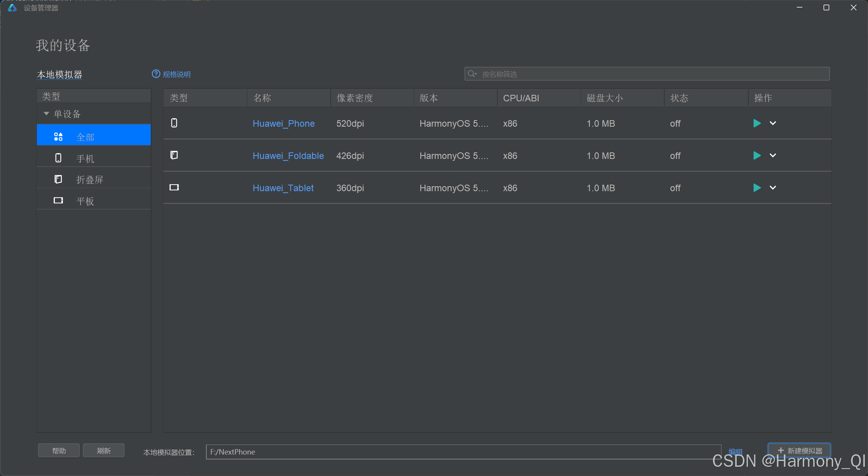The width and height of the screenshot is (868, 476).
Task: Open the Huawei_Phone device link
Action: [x=283, y=124]
